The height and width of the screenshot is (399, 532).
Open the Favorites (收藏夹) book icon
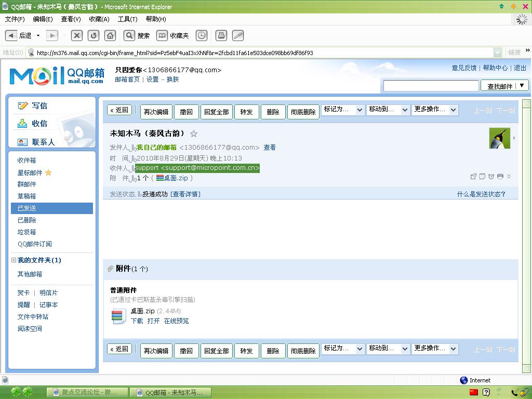pyautogui.click(x=162, y=35)
